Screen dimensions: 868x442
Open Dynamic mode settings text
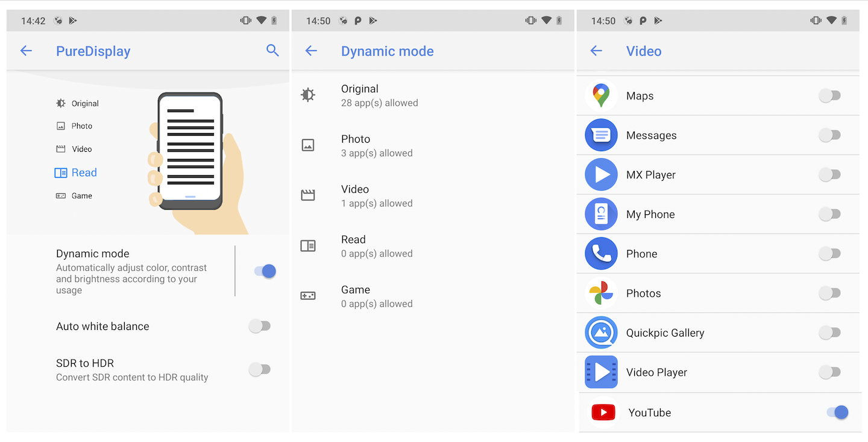click(131, 271)
